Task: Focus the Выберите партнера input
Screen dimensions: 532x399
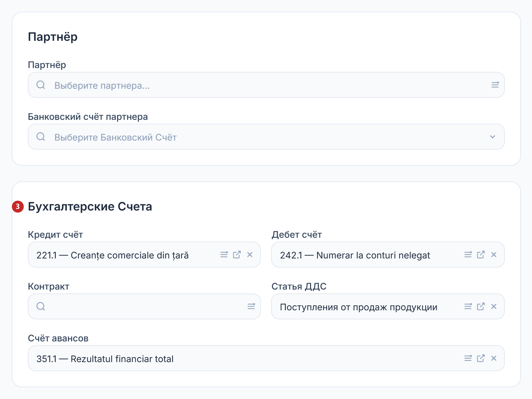Action: coord(266,85)
